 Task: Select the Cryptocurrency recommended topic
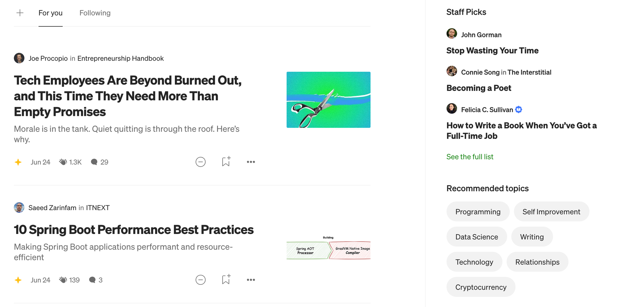(481, 287)
